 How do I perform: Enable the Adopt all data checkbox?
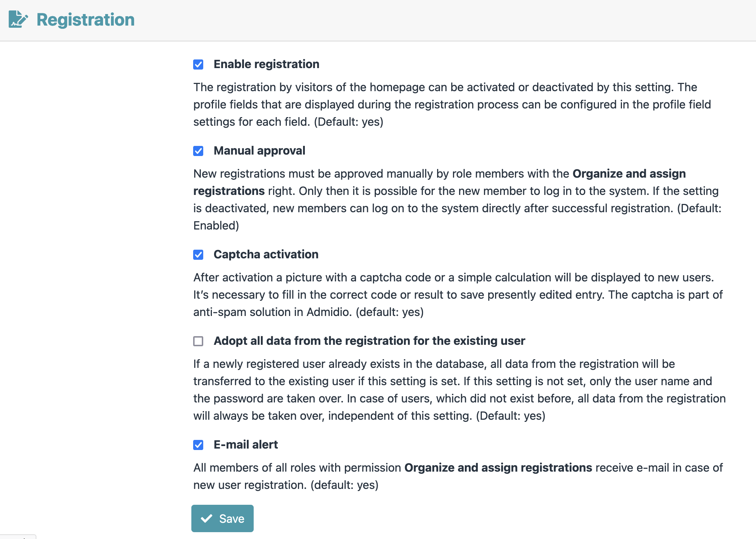coord(198,341)
